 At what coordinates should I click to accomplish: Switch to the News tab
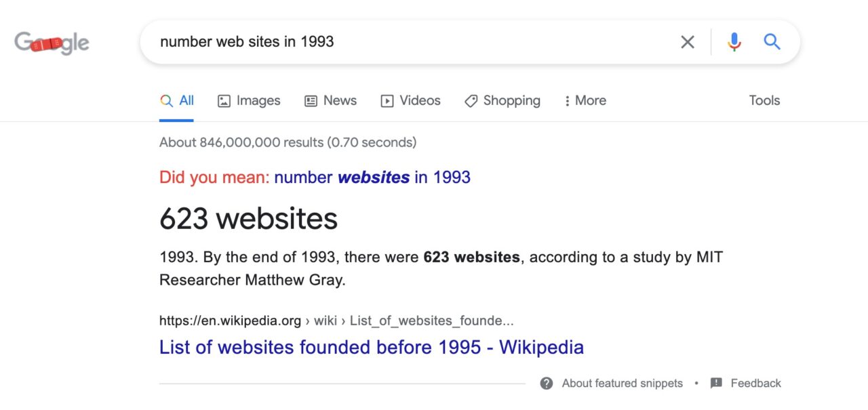coord(340,101)
